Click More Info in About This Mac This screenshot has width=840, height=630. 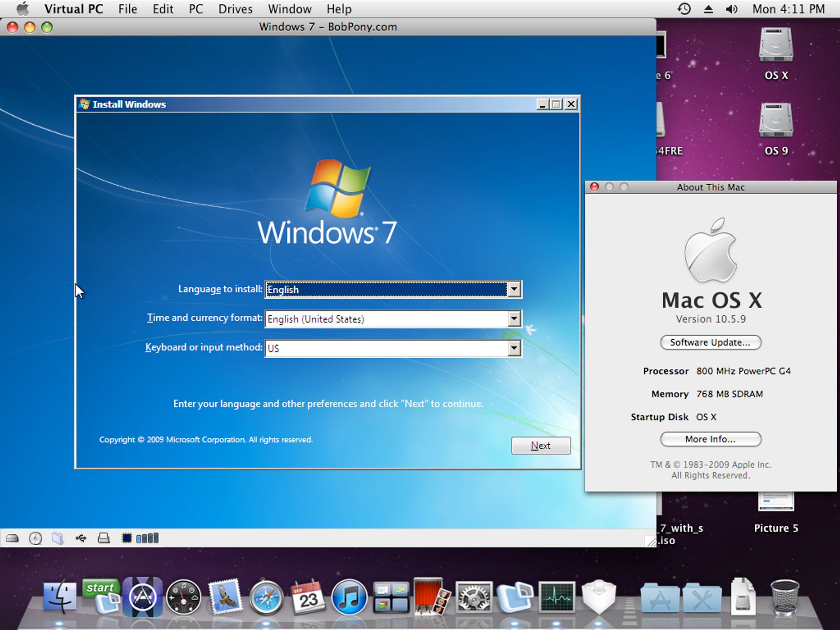pyautogui.click(x=710, y=439)
